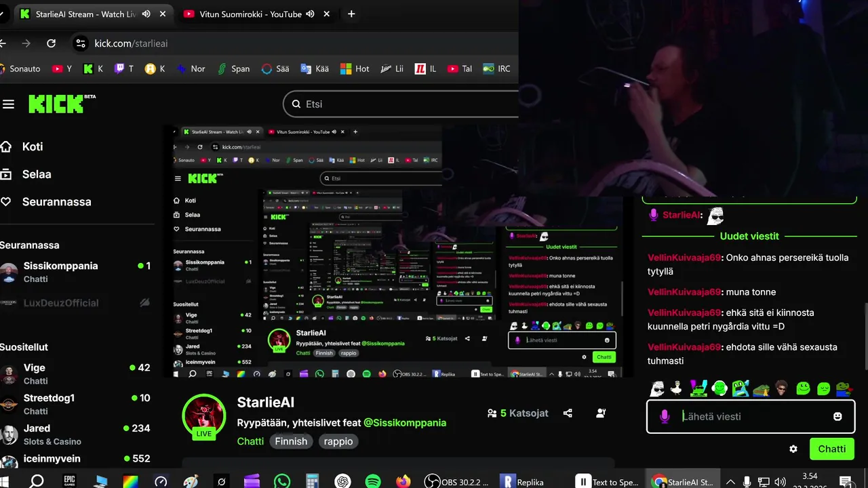Open recommended channel Vige
868x488 pixels.
point(76,373)
